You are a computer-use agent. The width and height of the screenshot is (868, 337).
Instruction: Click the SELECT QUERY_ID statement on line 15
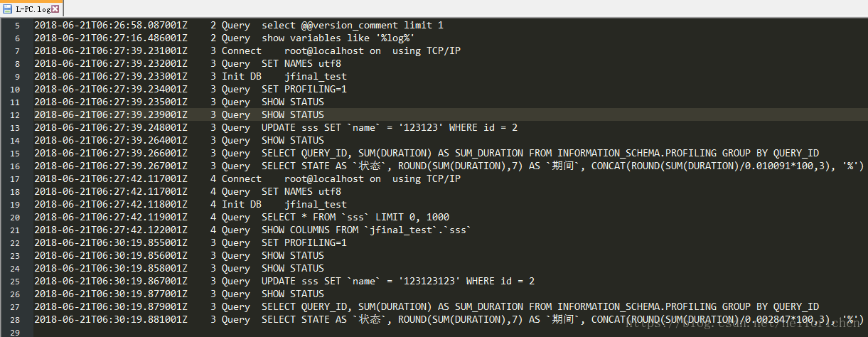[x=540, y=153]
